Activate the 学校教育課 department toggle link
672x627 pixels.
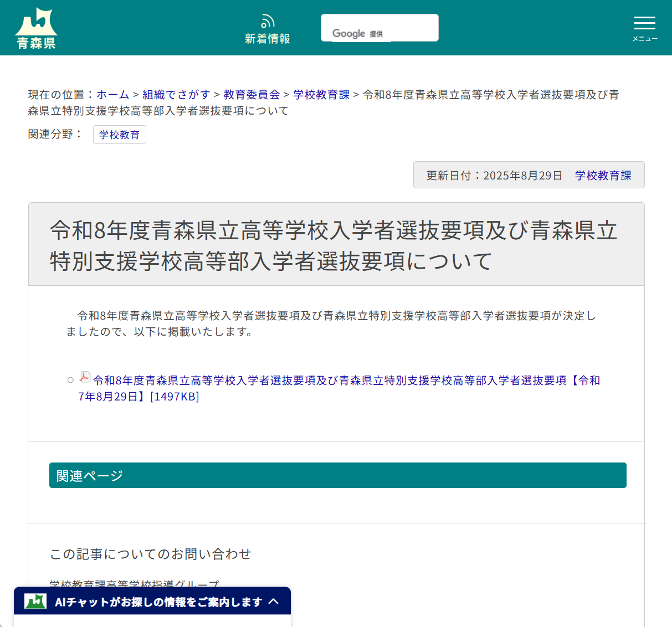[x=603, y=175]
